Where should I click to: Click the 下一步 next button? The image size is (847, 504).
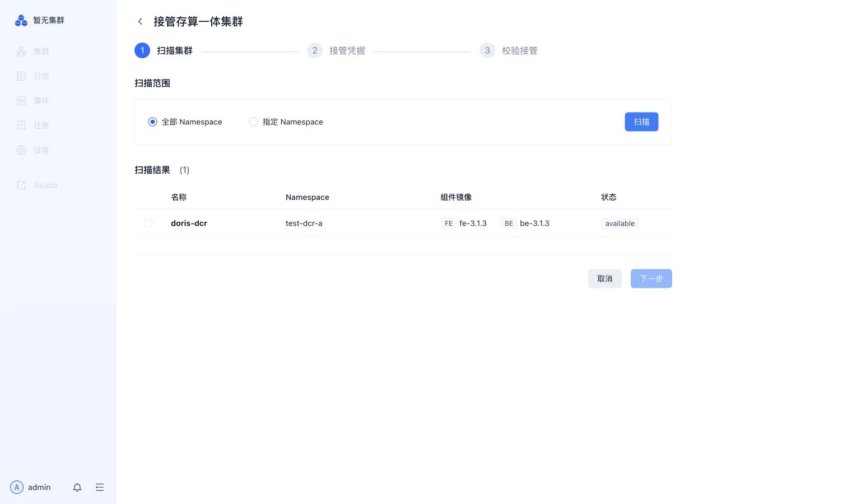pyautogui.click(x=651, y=278)
